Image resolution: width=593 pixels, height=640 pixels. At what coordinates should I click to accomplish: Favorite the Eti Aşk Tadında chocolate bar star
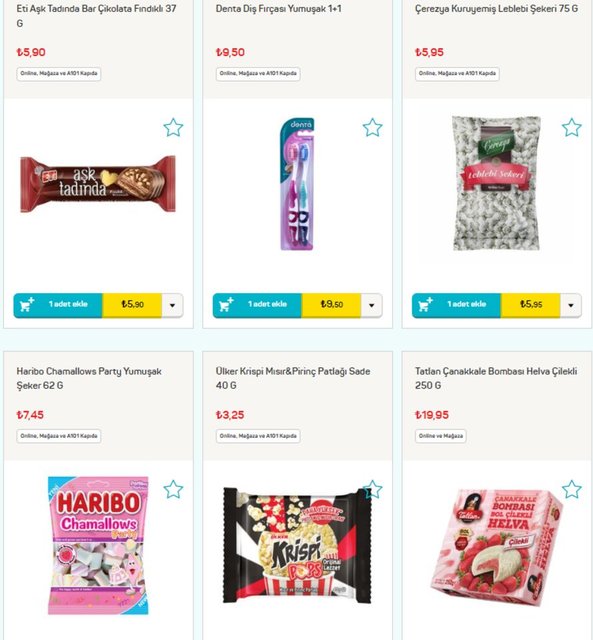click(x=173, y=127)
